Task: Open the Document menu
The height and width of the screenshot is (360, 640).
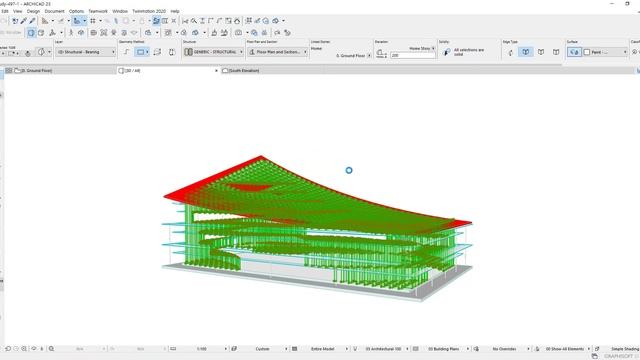Action: click(54, 11)
